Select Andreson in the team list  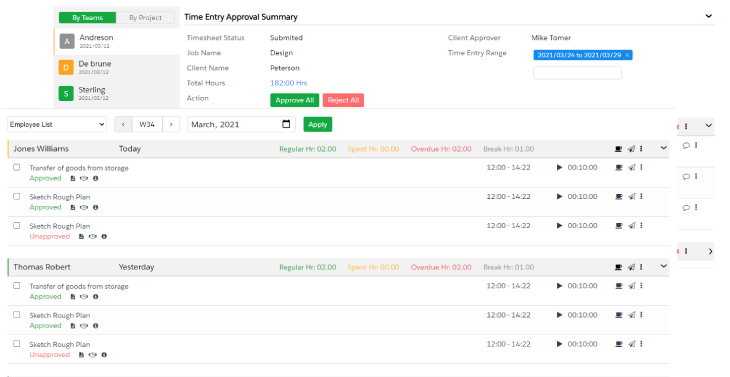tap(117, 41)
